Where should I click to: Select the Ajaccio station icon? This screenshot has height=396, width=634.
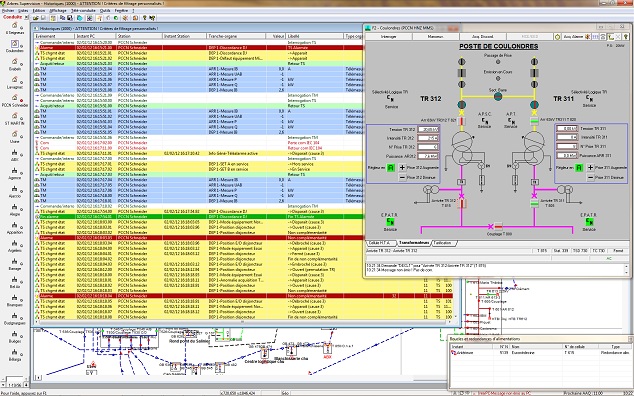click(x=15, y=189)
